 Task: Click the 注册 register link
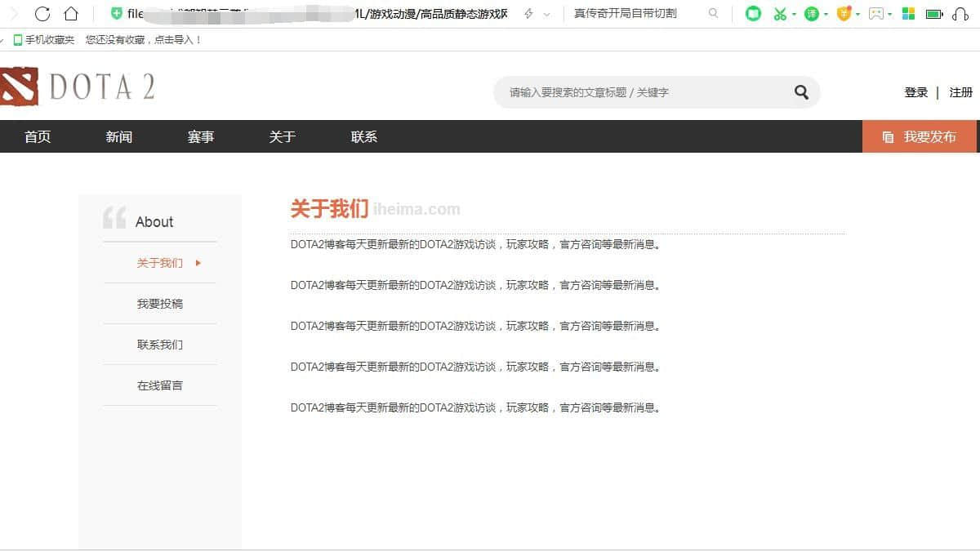[960, 92]
